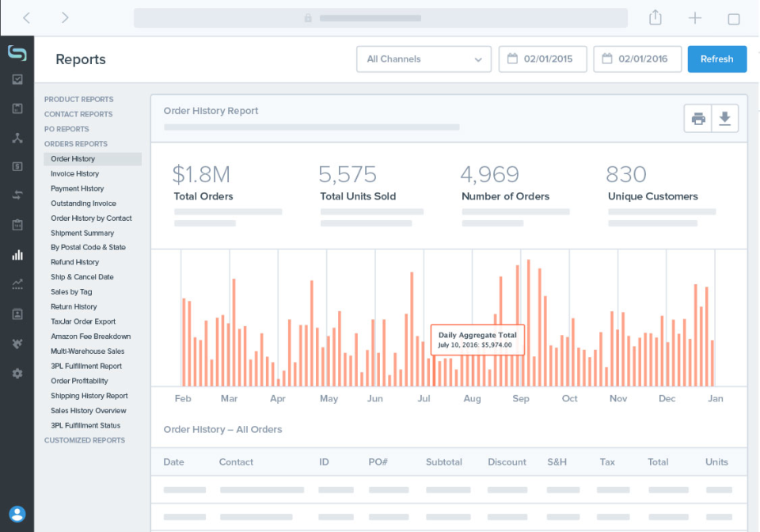The image size is (760, 532).
Task: Open a new browser tab with plus
Action: coord(695,17)
